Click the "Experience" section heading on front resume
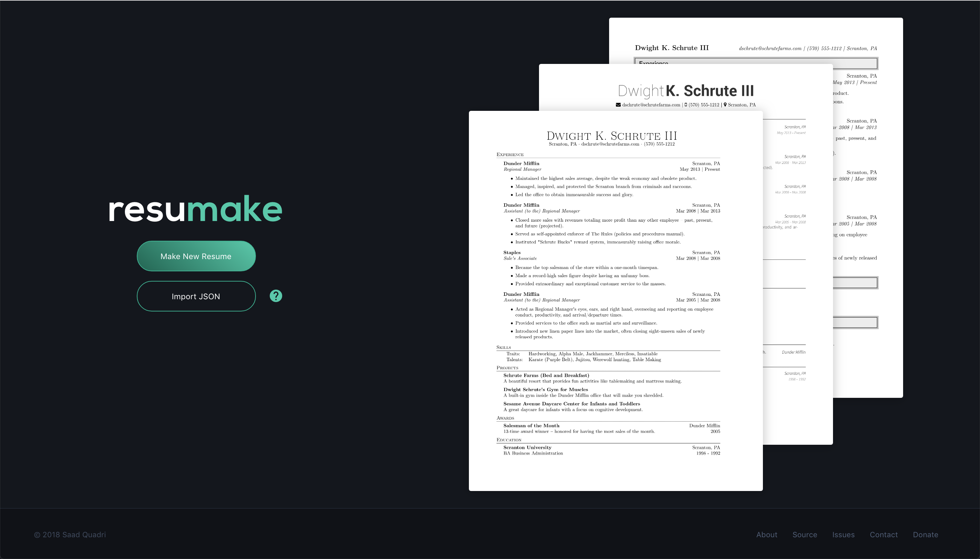The height and width of the screenshot is (559, 980). pyautogui.click(x=510, y=154)
